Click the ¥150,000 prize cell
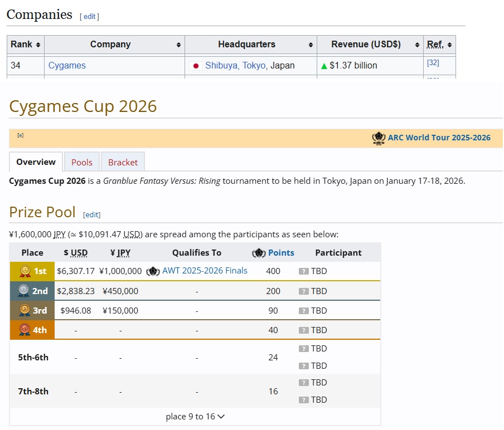The height and width of the screenshot is (430, 504). pos(120,311)
